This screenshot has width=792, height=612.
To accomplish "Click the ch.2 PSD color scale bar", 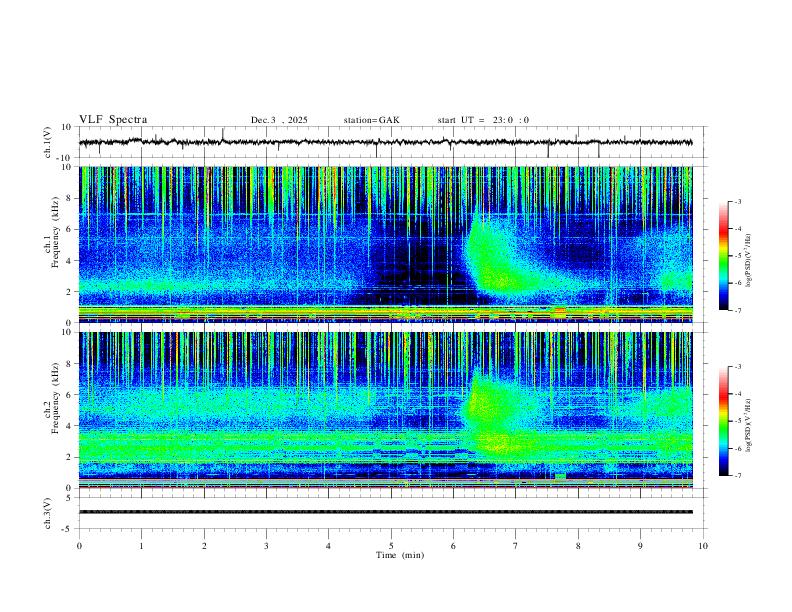I will pyautogui.click(x=723, y=421).
